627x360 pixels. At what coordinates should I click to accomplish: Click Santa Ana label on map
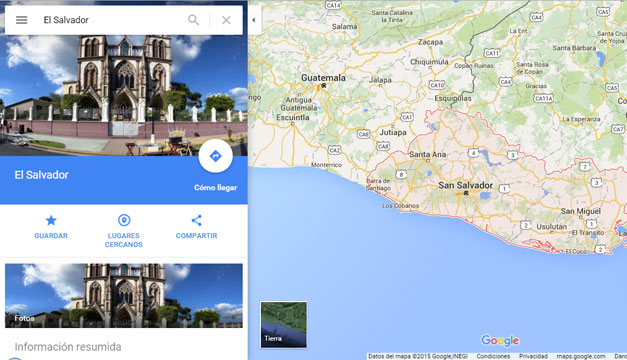click(427, 154)
